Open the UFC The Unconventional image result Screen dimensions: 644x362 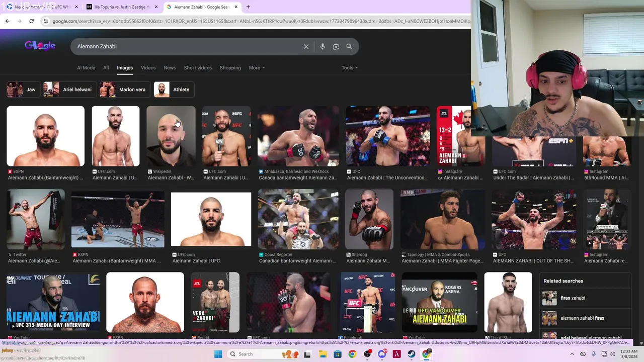click(x=388, y=136)
